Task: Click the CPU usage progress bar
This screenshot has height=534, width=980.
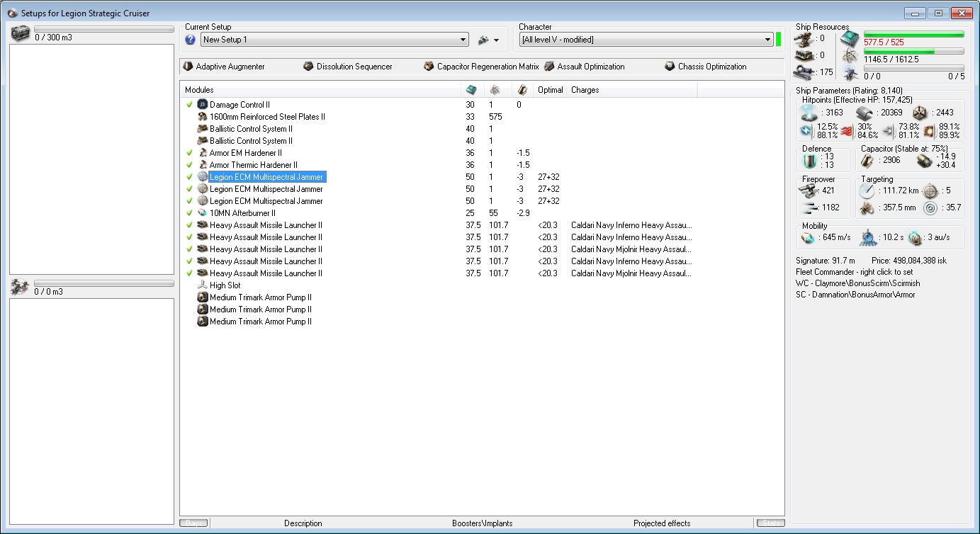Action: 913,34
